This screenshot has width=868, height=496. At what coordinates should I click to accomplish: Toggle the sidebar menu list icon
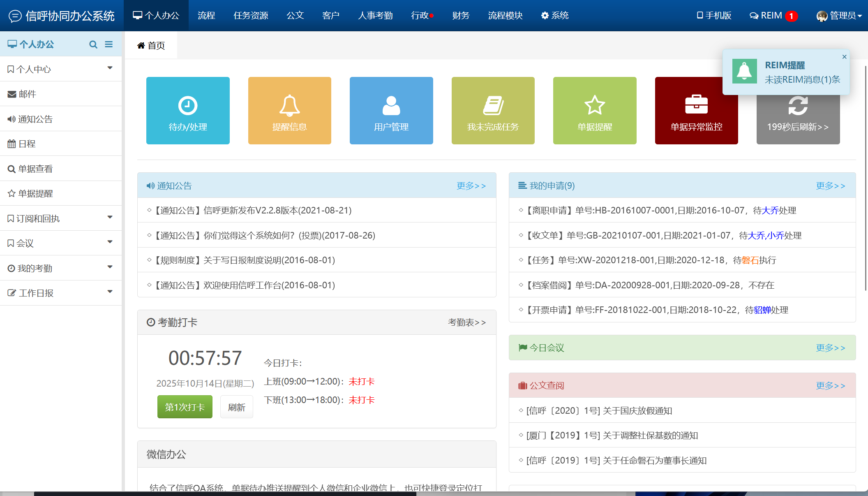(109, 44)
